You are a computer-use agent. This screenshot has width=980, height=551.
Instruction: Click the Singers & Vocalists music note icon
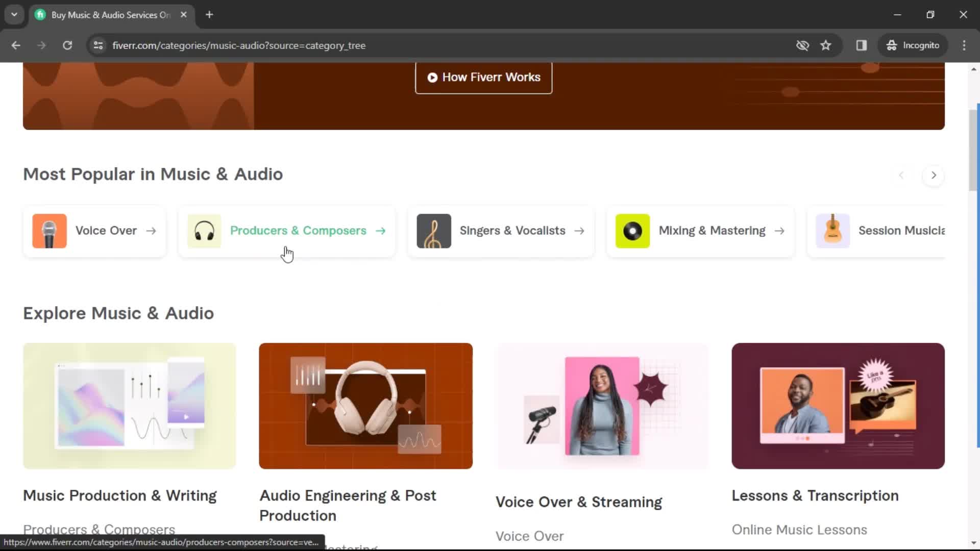433,230
